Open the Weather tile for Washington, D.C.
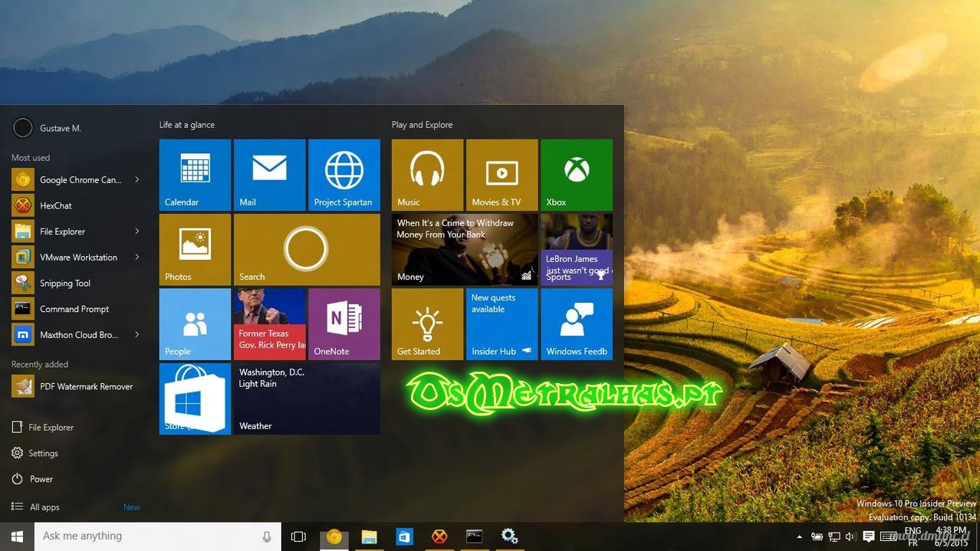Image resolution: width=980 pixels, height=551 pixels. [x=307, y=398]
